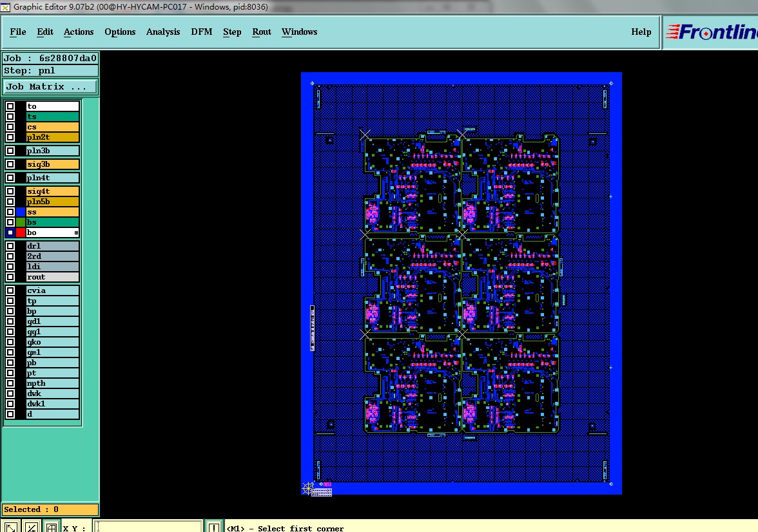Click the Graphic Editor title bar app icon

click(5, 7)
